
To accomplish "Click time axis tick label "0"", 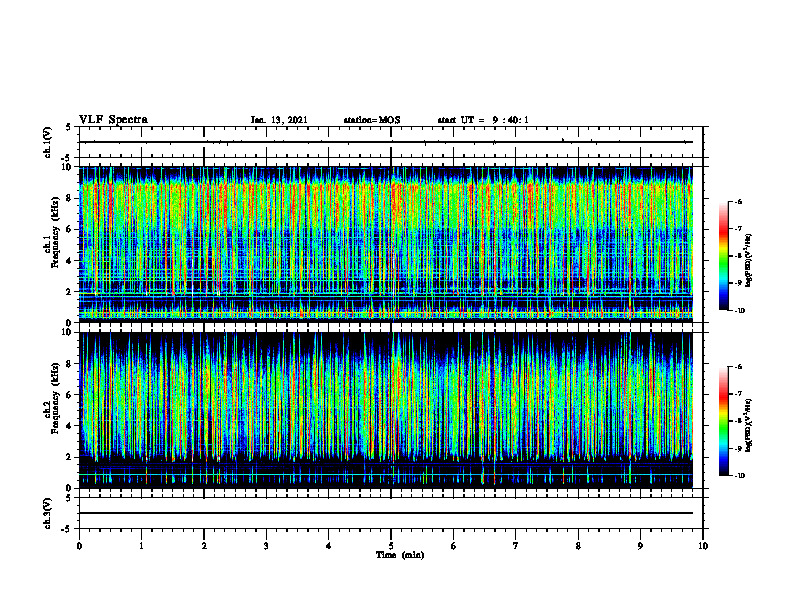I will pyautogui.click(x=79, y=546).
